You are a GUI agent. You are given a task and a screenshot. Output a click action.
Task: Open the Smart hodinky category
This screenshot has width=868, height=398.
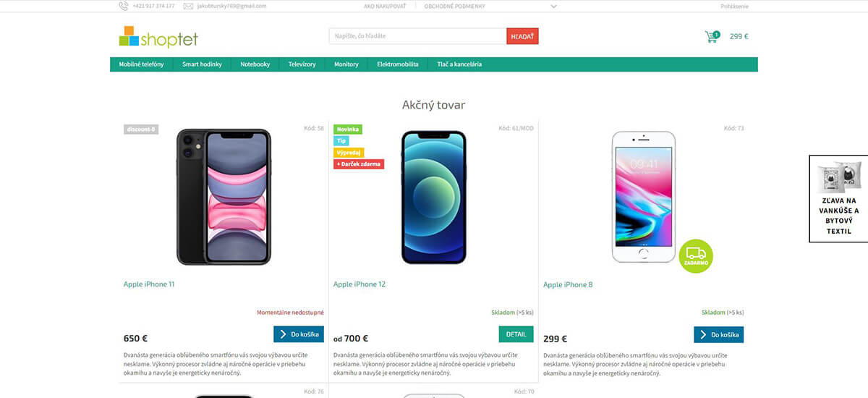tap(202, 64)
